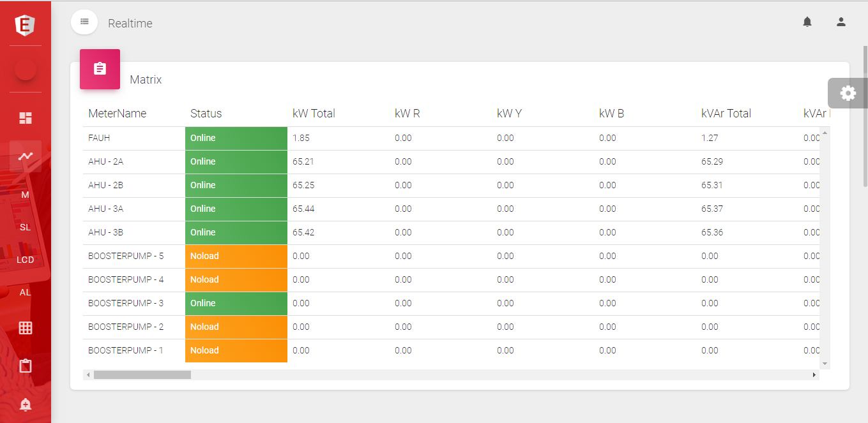
Task: Open the LCD sidebar menu item
Action: 26,260
